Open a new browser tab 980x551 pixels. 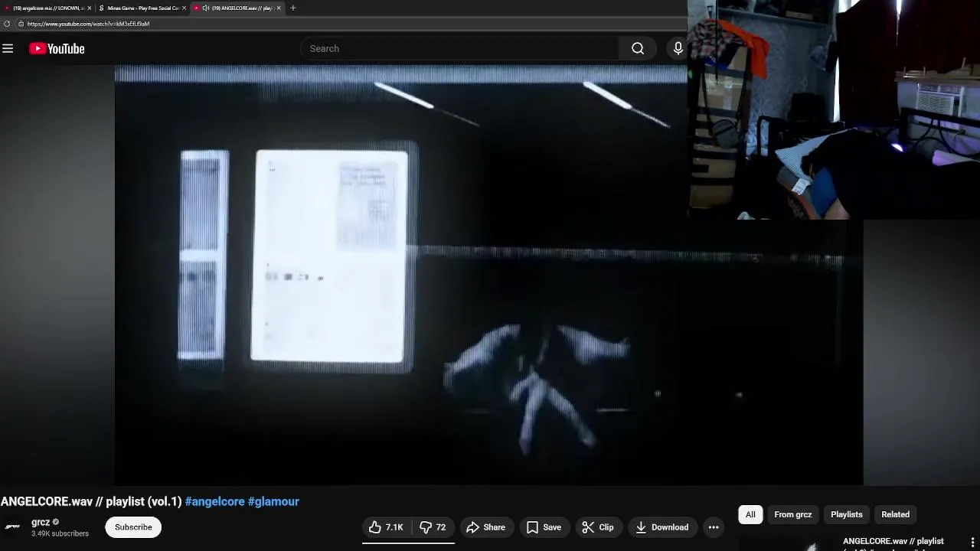click(x=292, y=8)
